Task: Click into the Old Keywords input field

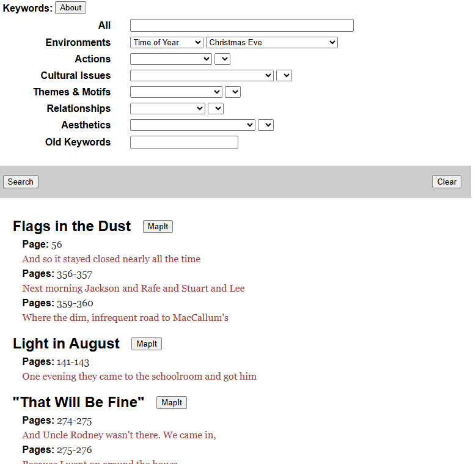Action: [x=184, y=142]
